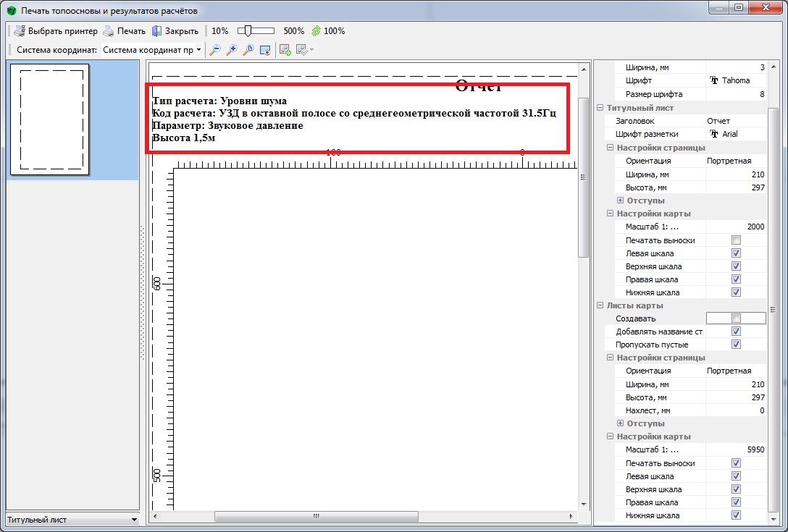The height and width of the screenshot is (532, 788).
Task: Click the map view icon in toolbar
Action: tap(265, 50)
